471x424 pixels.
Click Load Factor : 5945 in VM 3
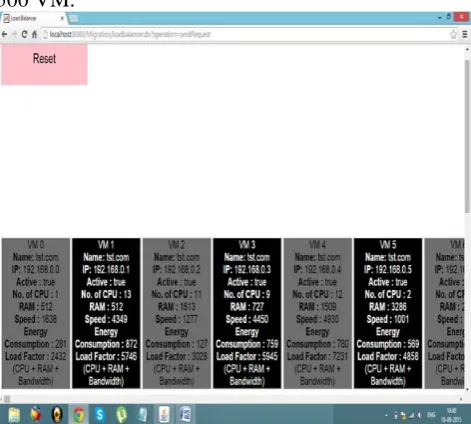coord(247,356)
